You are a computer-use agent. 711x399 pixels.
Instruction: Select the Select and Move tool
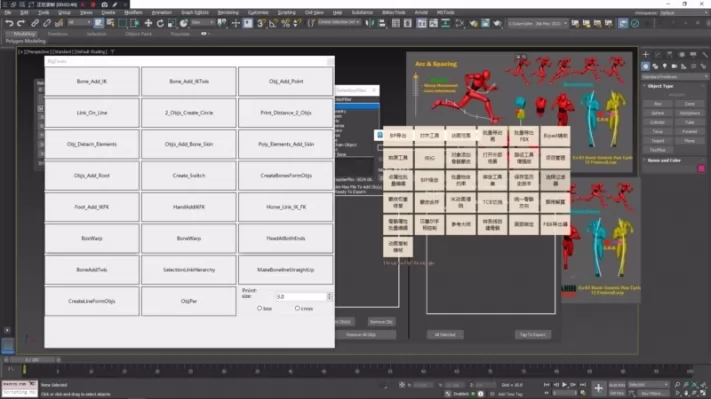[x=148, y=23]
